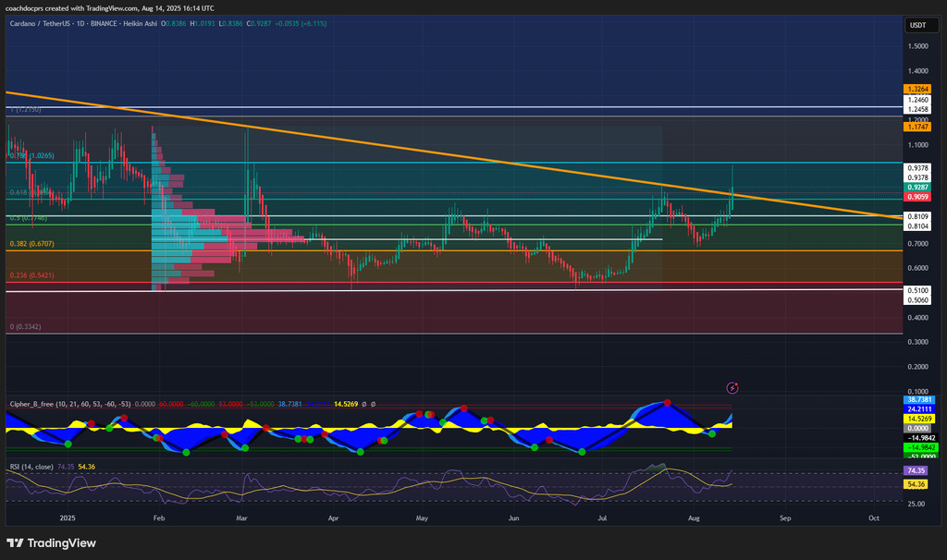Click the USDT currency label on price axis
This screenshot has height=560, width=947.
[x=918, y=25]
